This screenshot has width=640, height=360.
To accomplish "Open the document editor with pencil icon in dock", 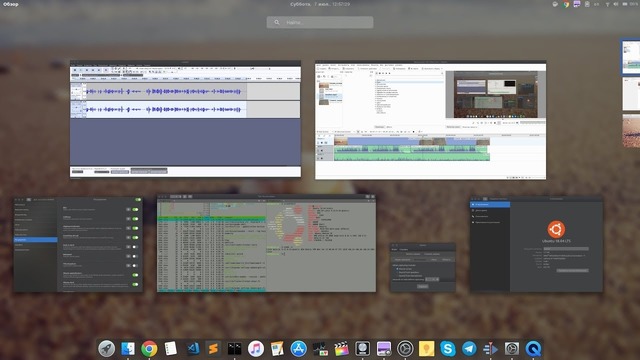I will (x=278, y=349).
